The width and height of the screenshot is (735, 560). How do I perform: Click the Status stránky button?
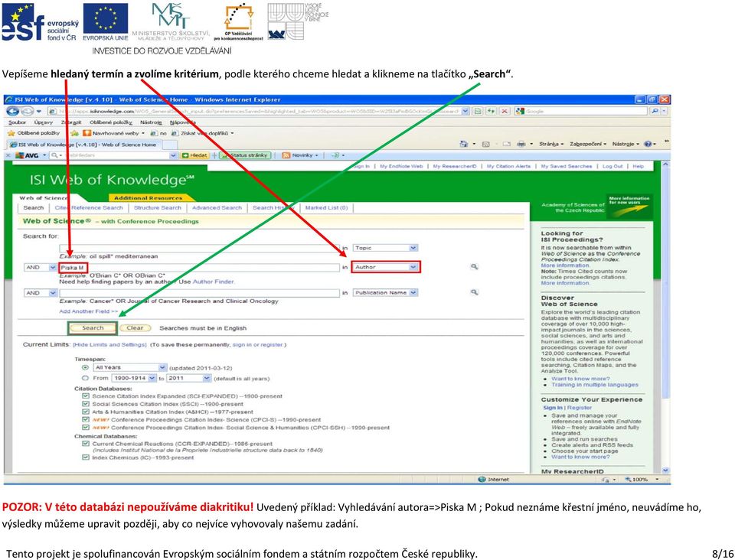245,155
